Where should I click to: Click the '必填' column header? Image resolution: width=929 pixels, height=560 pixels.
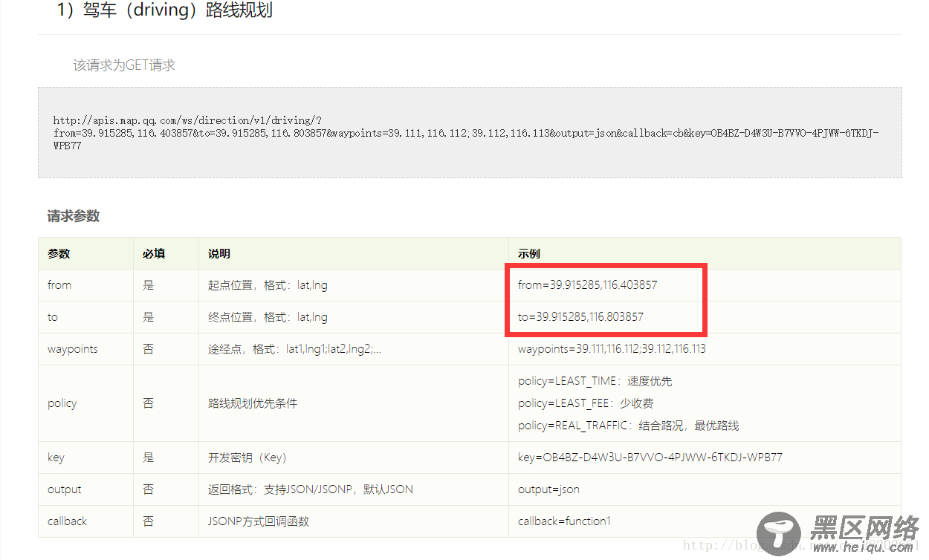154,254
